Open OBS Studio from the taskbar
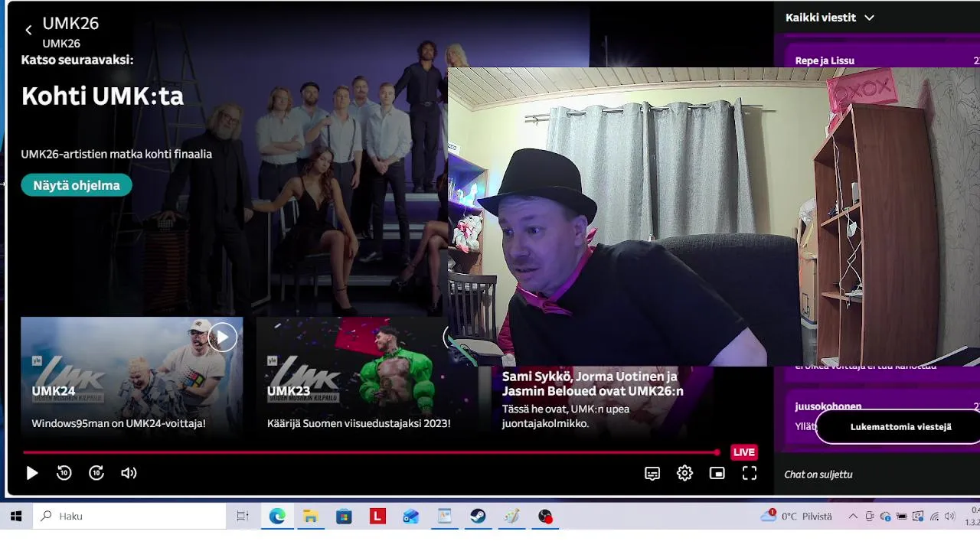 click(545, 517)
